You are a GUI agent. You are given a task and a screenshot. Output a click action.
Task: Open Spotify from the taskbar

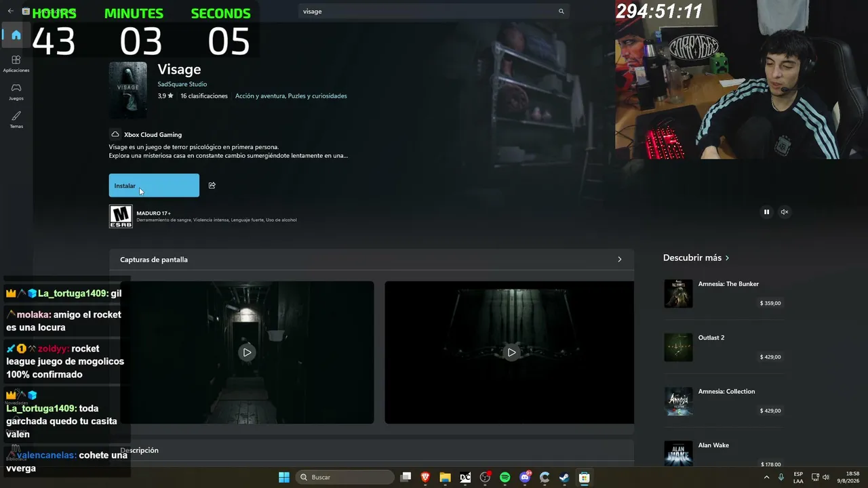(x=505, y=477)
